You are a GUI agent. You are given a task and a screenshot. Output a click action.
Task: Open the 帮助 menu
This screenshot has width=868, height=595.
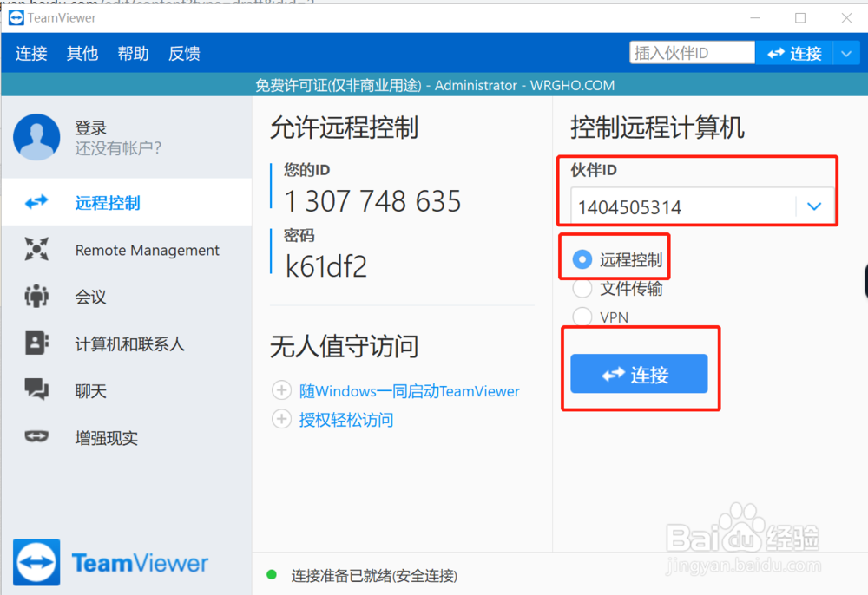(134, 54)
